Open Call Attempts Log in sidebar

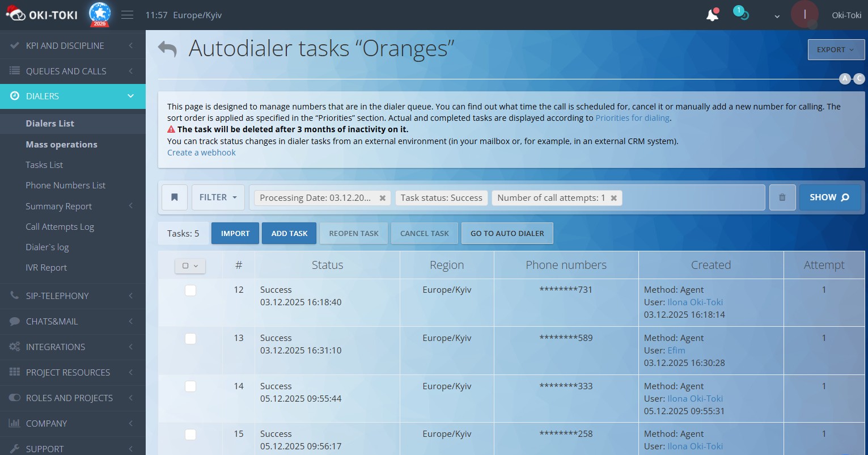(x=60, y=227)
